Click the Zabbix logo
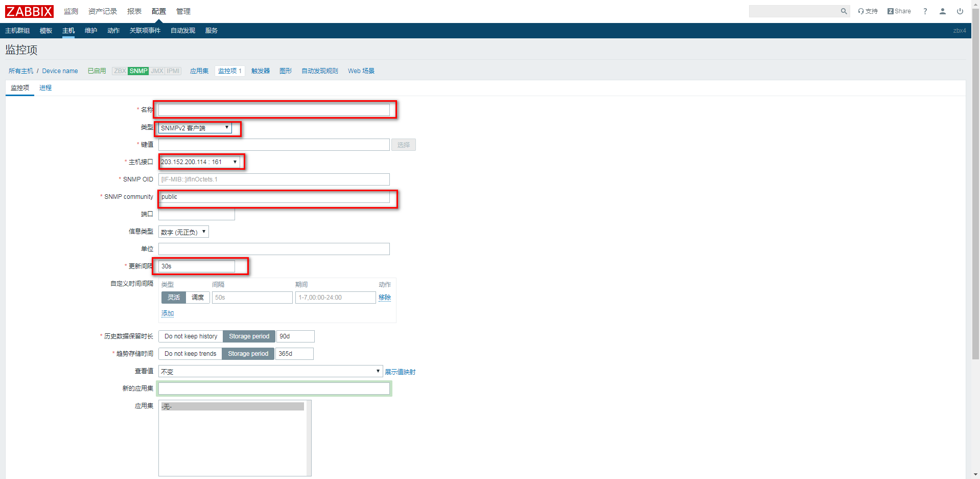The image size is (980, 479). pos(29,11)
